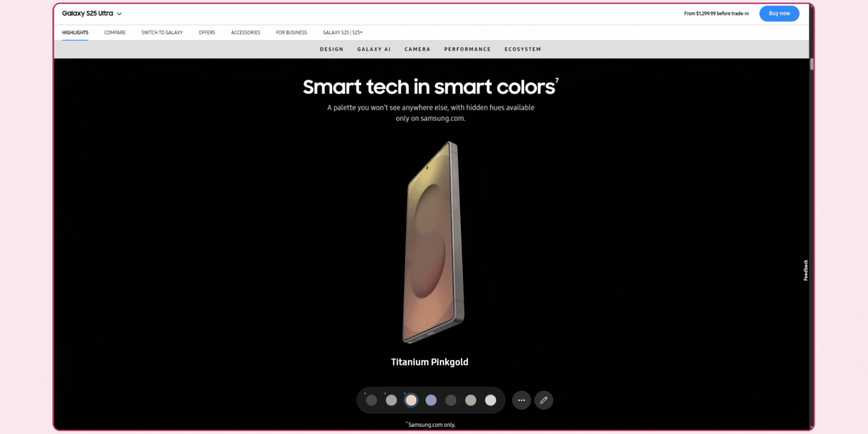
Task: Open the Accessories tab
Action: pyautogui.click(x=245, y=33)
